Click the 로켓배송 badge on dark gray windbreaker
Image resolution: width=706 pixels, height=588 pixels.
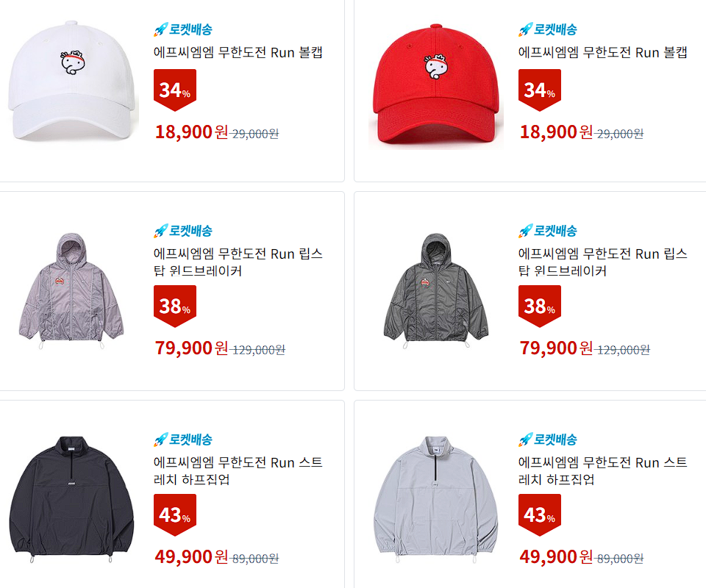547,231
